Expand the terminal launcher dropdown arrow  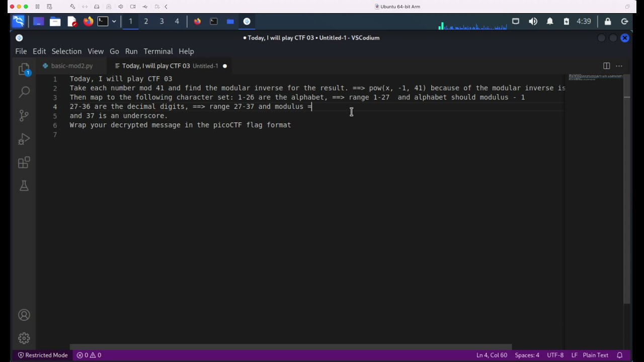click(x=114, y=21)
